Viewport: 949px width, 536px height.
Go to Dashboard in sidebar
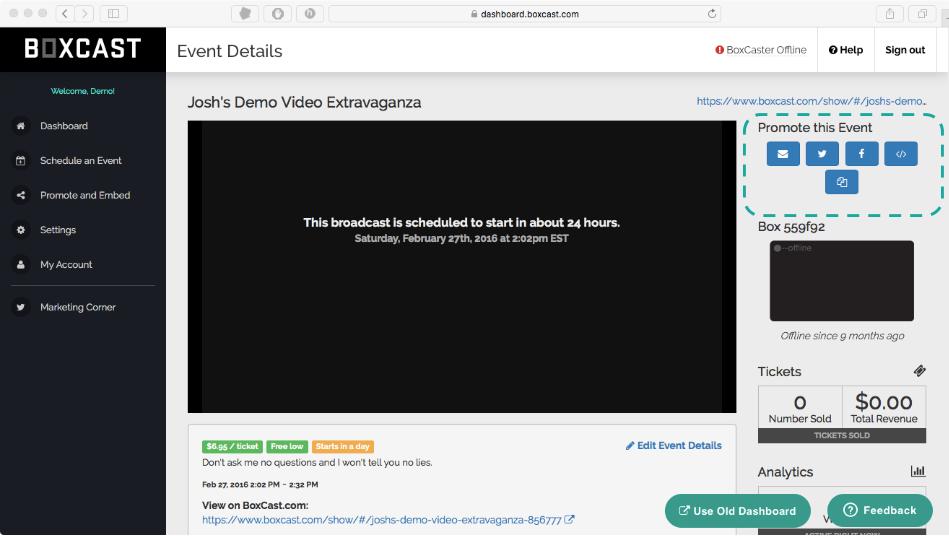tap(64, 126)
